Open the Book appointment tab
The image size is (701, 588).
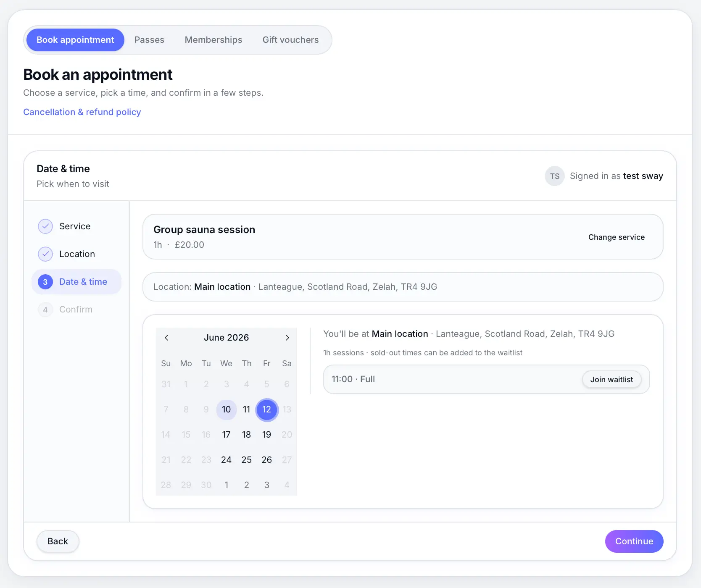tap(75, 40)
